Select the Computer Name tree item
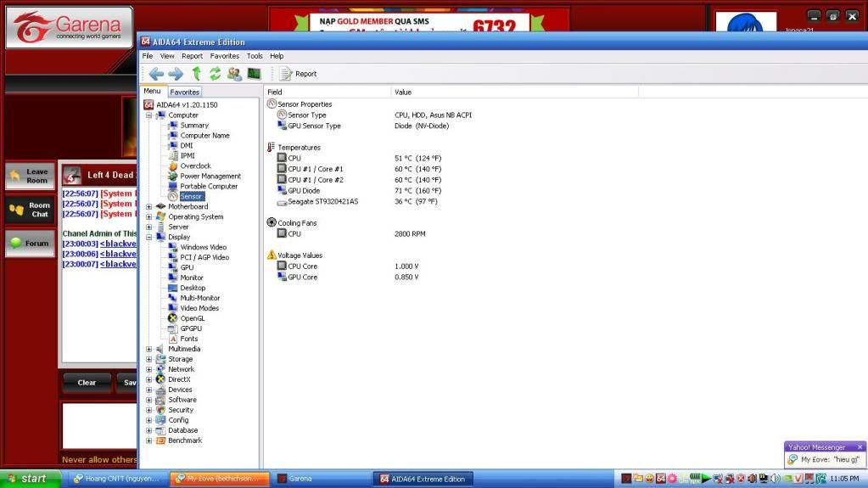This screenshot has width=868, height=488. 204,135
